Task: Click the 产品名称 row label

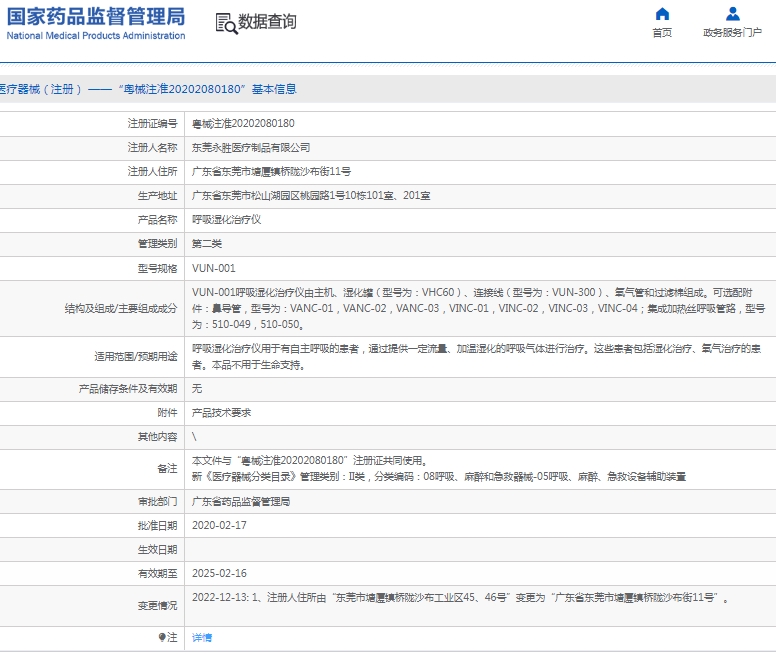Action: 157,219
